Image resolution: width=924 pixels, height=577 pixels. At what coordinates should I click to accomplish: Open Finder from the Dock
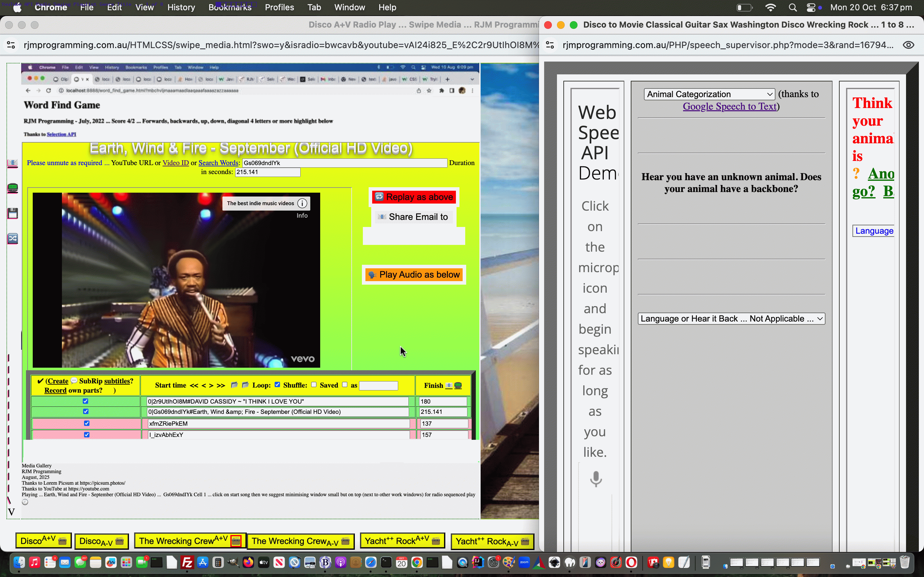(19, 562)
